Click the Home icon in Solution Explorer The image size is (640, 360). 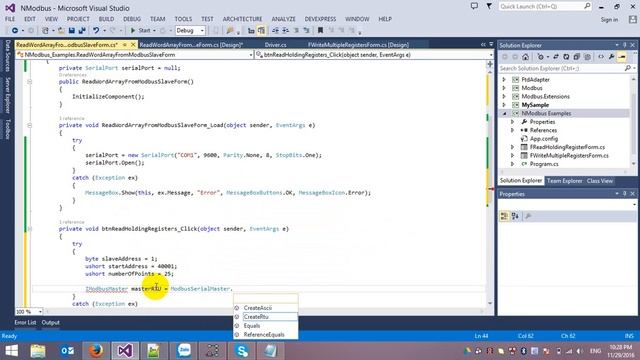point(525,57)
